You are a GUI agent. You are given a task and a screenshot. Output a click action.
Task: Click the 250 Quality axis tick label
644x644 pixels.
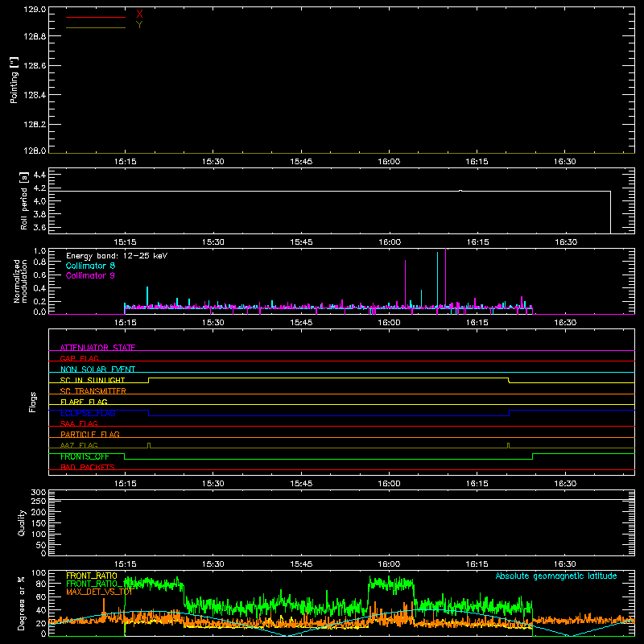click(39, 502)
